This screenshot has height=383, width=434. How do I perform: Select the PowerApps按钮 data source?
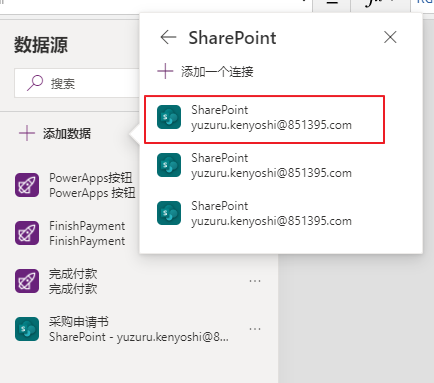point(75,185)
